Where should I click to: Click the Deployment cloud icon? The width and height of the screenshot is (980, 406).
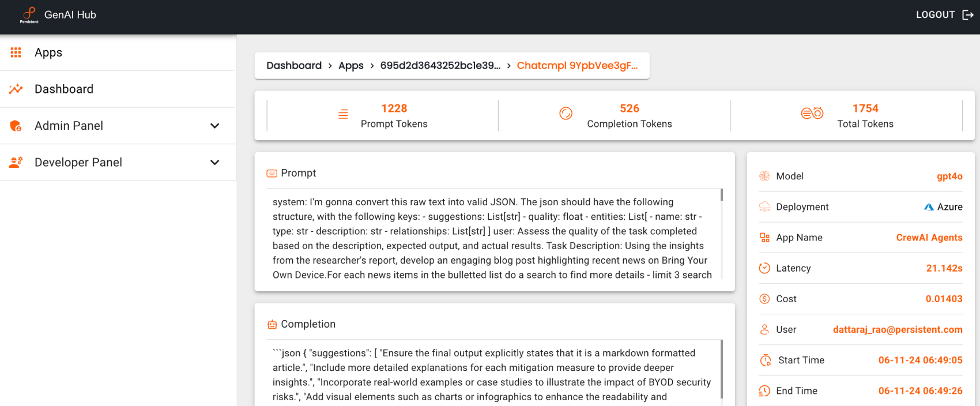tap(764, 207)
